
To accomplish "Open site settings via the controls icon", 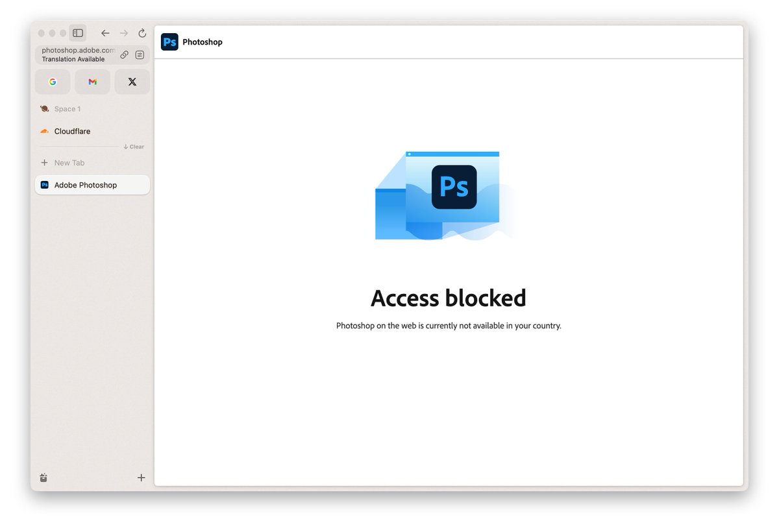I will [x=140, y=54].
